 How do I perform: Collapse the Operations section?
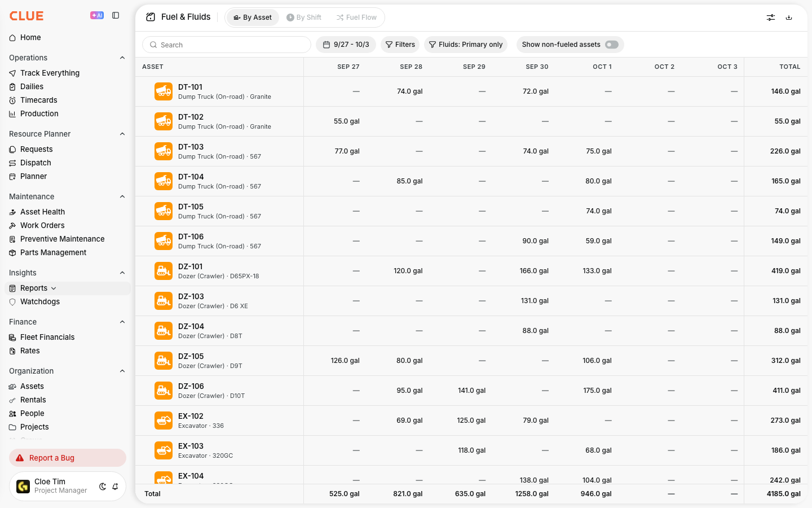[x=122, y=58]
